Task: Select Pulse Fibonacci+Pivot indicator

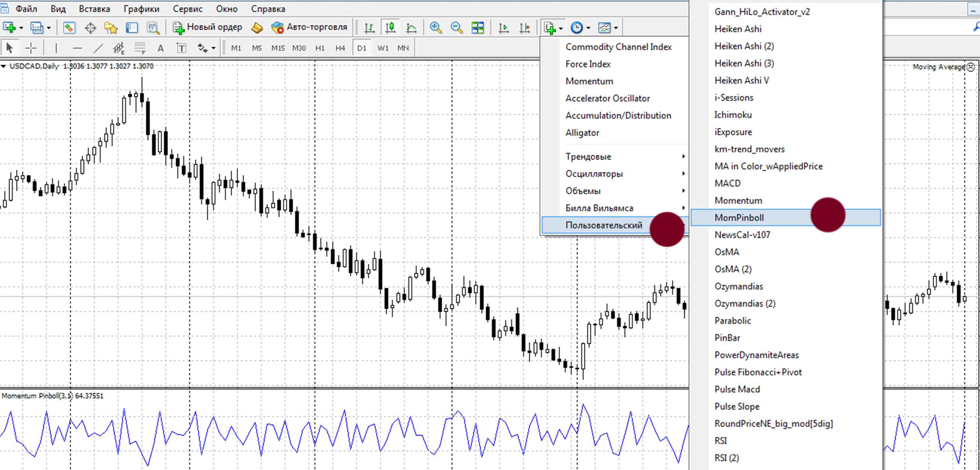Action: [x=786, y=372]
